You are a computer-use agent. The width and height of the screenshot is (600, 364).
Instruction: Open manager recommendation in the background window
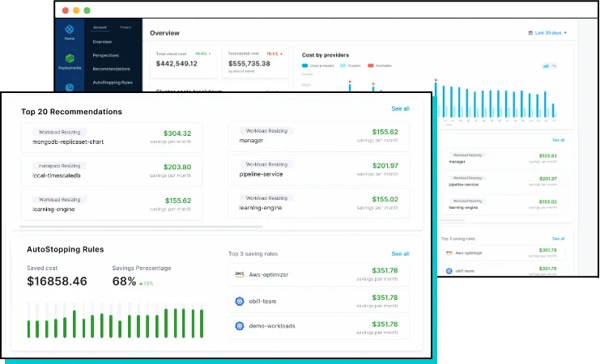click(x=502, y=159)
